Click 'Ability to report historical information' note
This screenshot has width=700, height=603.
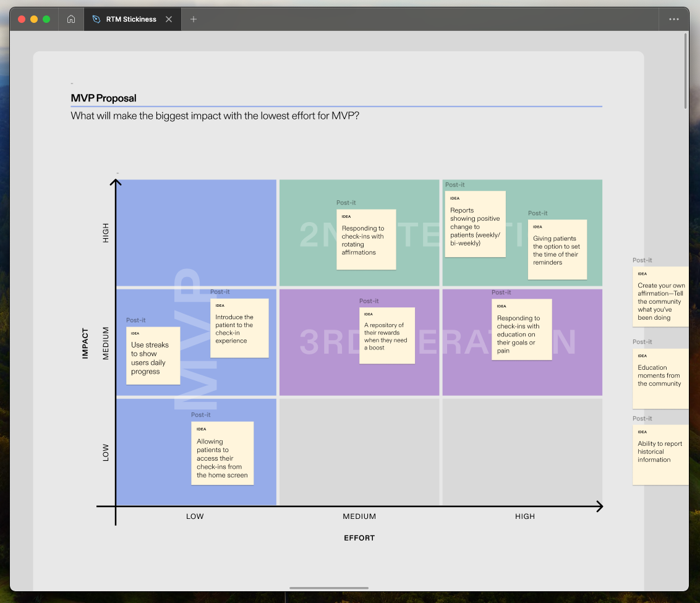pos(660,455)
